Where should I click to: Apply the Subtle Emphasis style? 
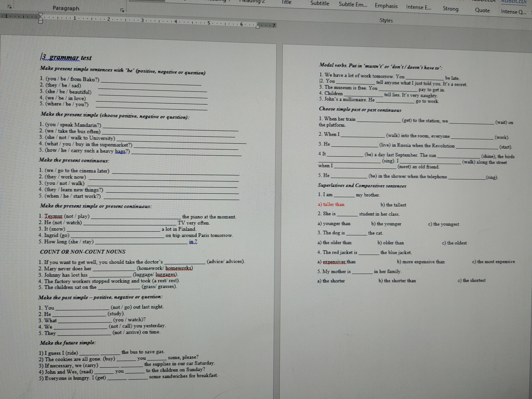pos(353,4)
